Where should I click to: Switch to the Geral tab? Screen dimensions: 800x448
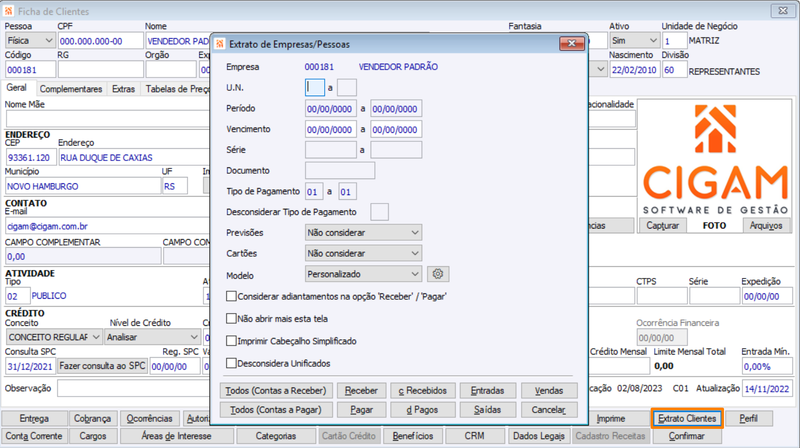tap(17, 88)
